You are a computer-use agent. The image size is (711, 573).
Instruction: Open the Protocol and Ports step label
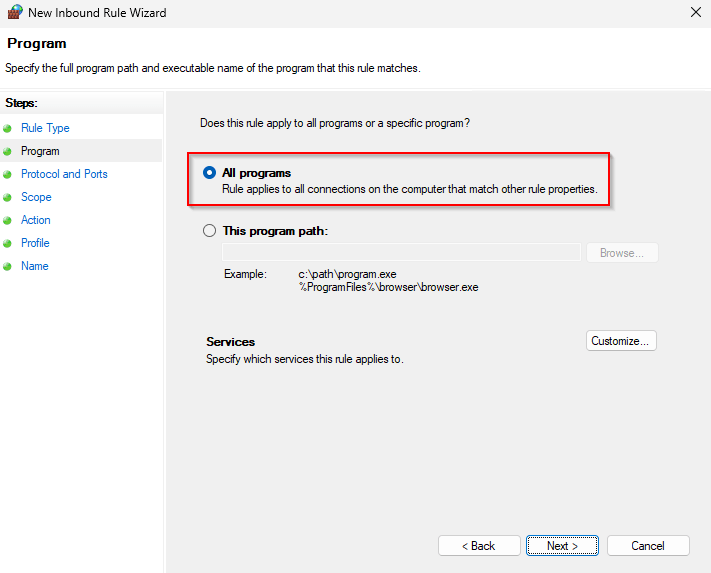[x=64, y=174]
